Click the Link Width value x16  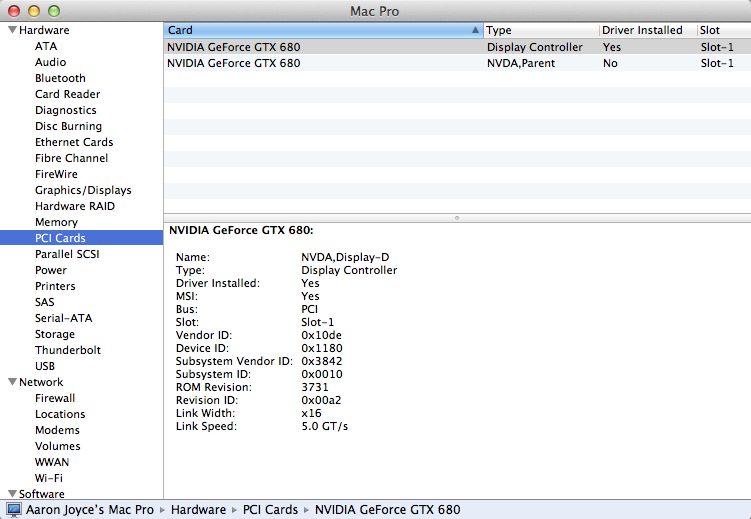point(311,413)
